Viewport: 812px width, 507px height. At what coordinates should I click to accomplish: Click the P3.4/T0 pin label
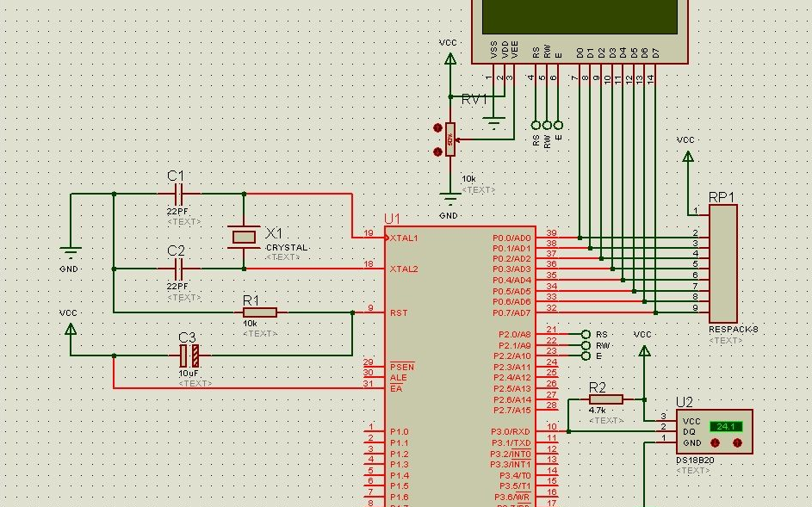[515, 475]
